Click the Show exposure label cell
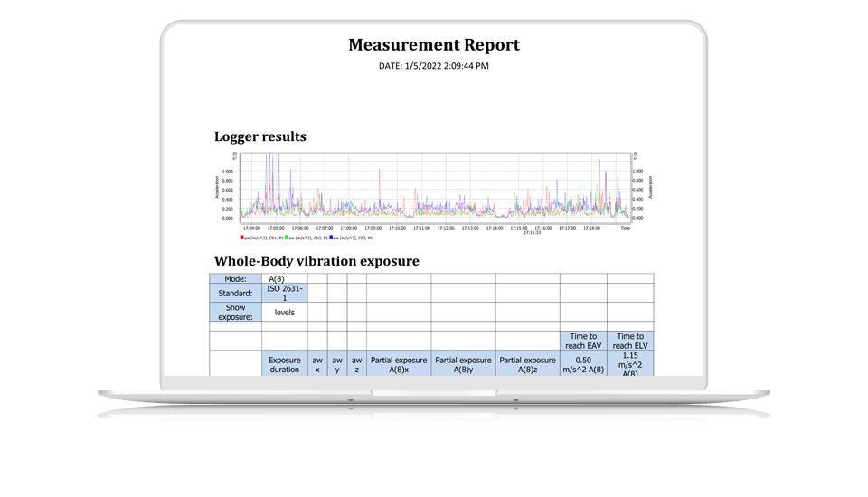Viewport: 868px width, 497px height. tap(236, 312)
